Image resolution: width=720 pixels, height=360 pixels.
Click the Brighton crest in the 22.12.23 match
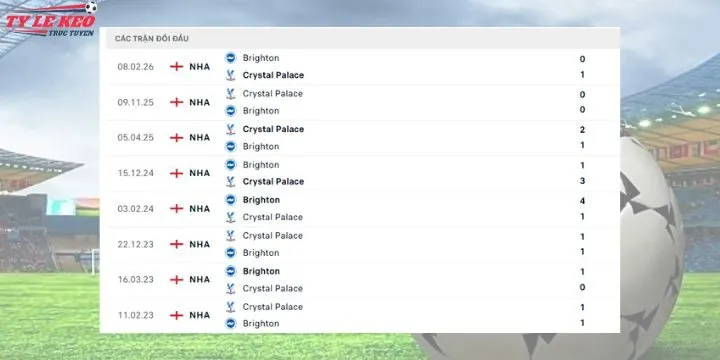pyautogui.click(x=231, y=253)
